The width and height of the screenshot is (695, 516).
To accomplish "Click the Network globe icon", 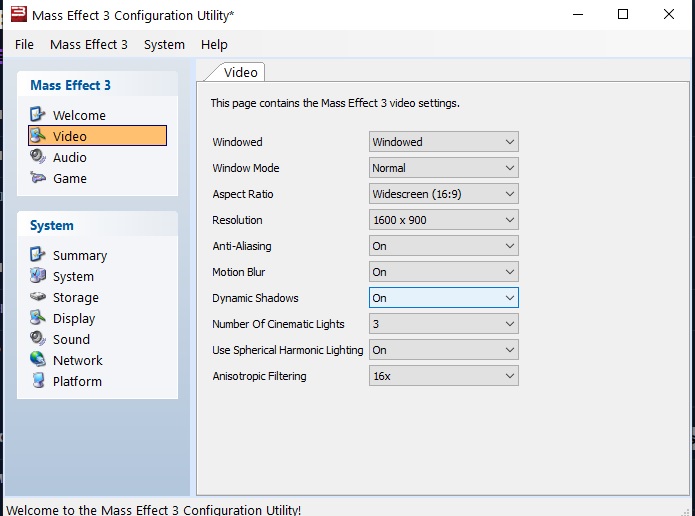I will 38,360.
